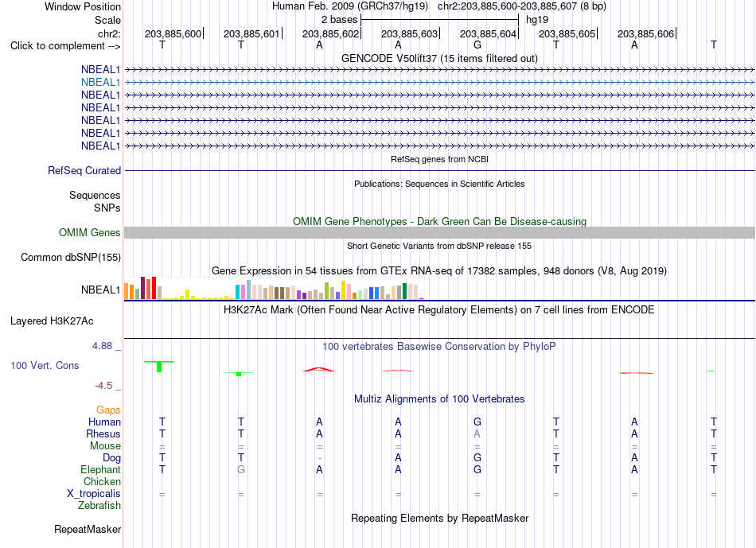The height and width of the screenshot is (548, 756).
Task: Click the faded gray G in Elephant row
Action: click(241, 469)
